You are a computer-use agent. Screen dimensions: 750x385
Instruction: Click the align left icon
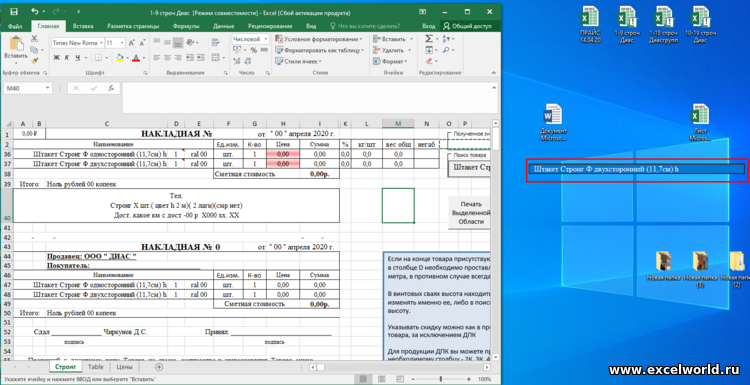[156, 58]
